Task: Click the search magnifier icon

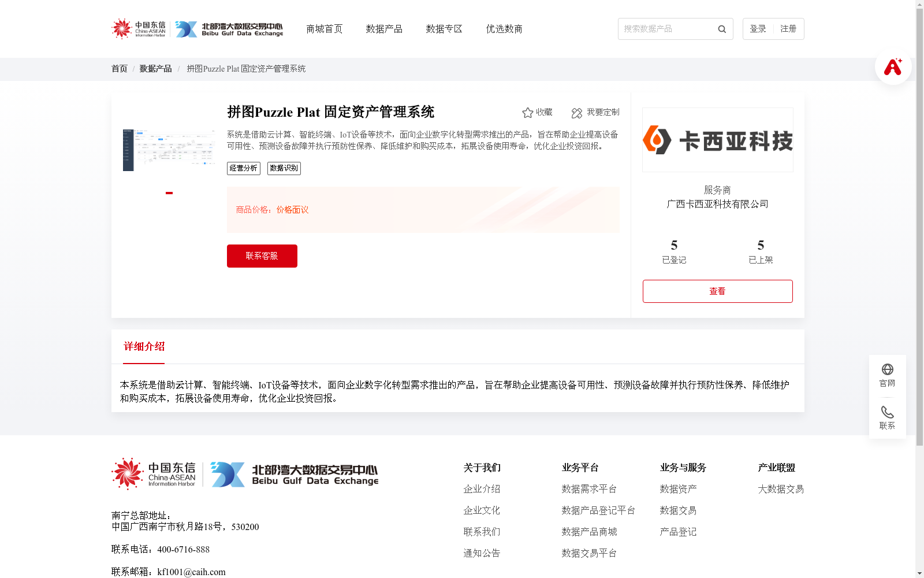Action: click(722, 29)
